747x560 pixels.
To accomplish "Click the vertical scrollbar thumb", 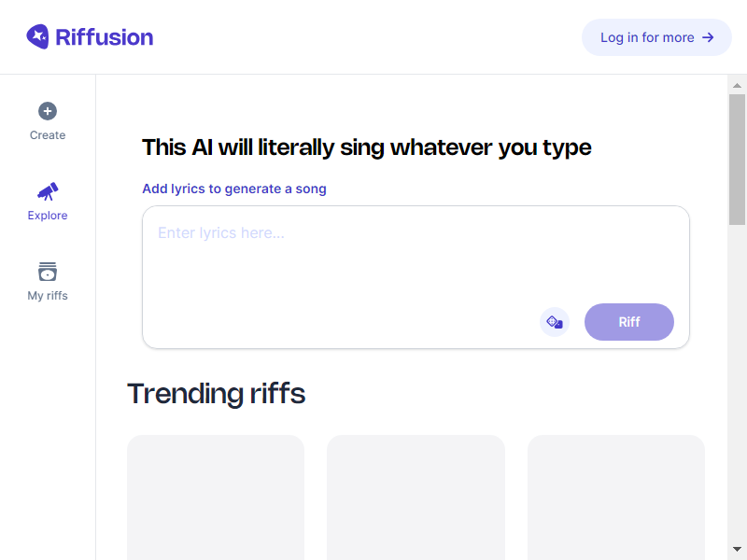I will (739, 154).
